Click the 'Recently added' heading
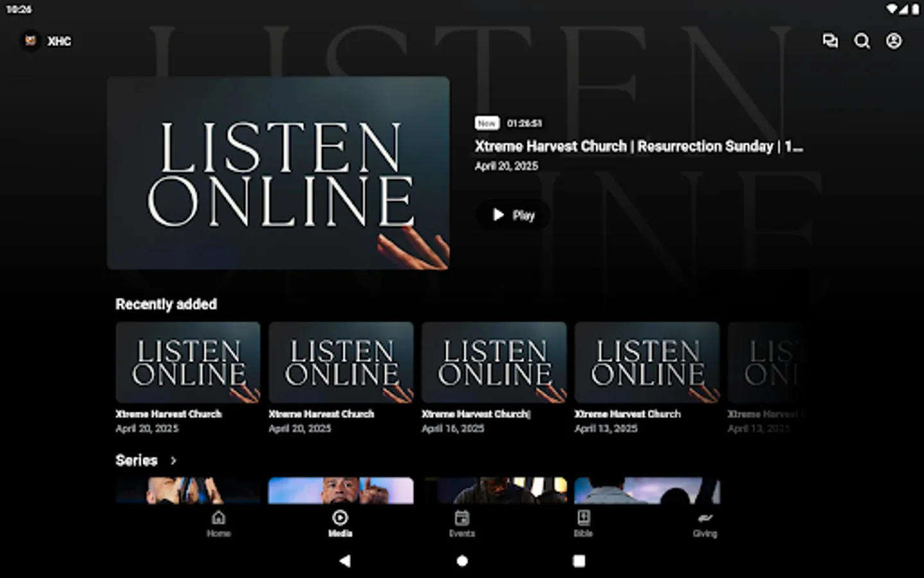The height and width of the screenshot is (578, 924). 166,304
